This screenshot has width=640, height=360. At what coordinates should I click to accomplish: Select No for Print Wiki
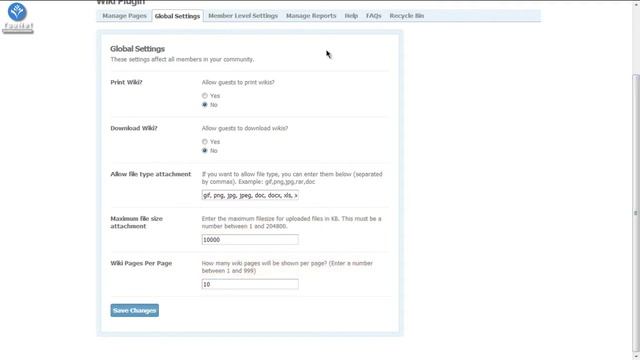pyautogui.click(x=204, y=104)
